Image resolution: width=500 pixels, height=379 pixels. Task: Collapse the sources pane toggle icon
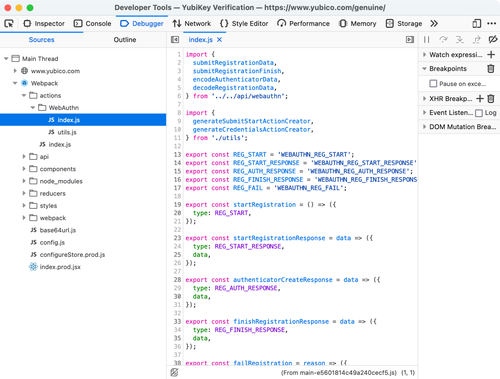175,40
